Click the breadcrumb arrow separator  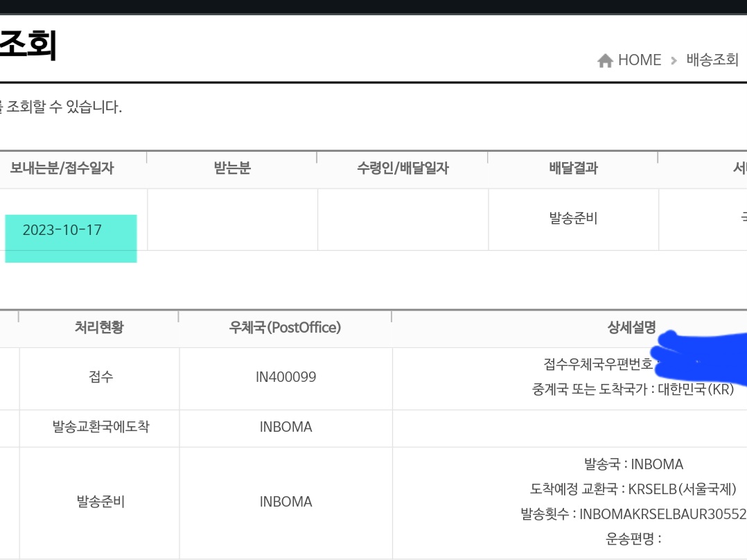674,61
